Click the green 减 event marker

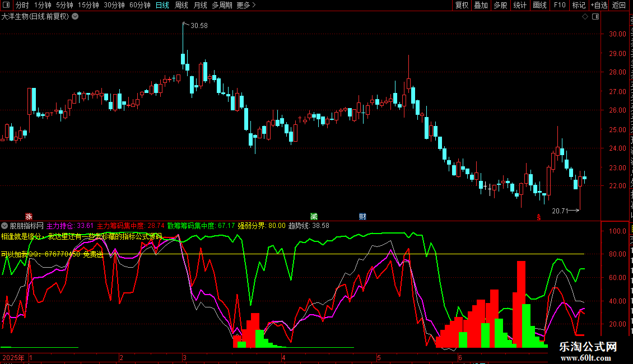(314, 217)
